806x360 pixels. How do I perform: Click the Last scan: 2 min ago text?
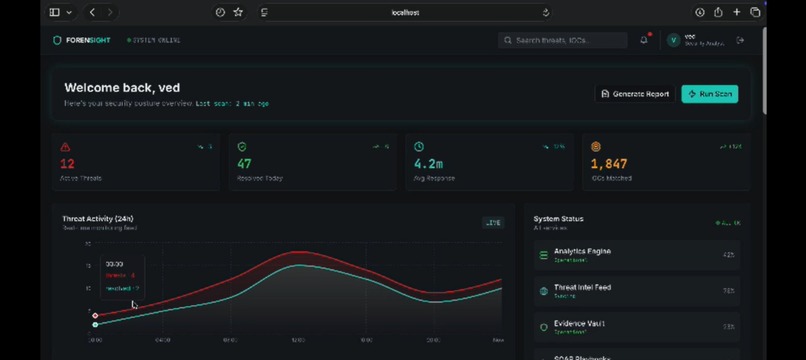[x=232, y=103]
